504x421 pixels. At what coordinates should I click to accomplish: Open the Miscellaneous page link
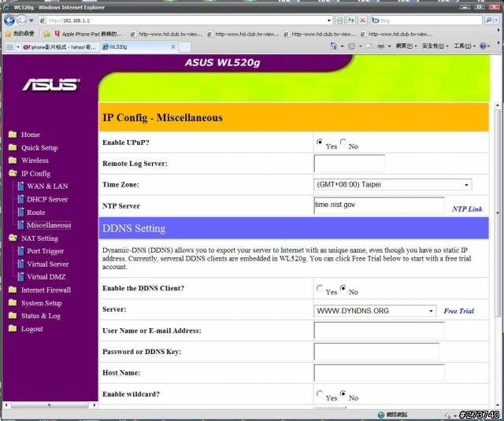[x=49, y=225]
